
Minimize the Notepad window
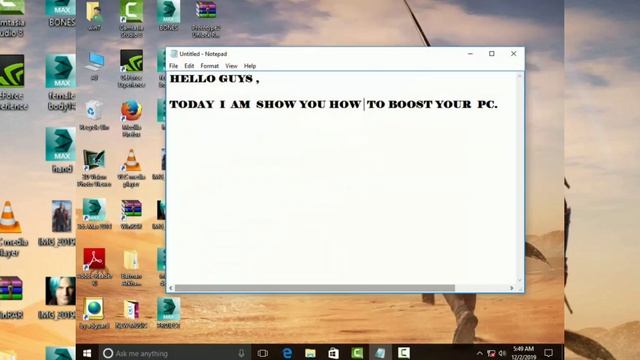click(470, 54)
